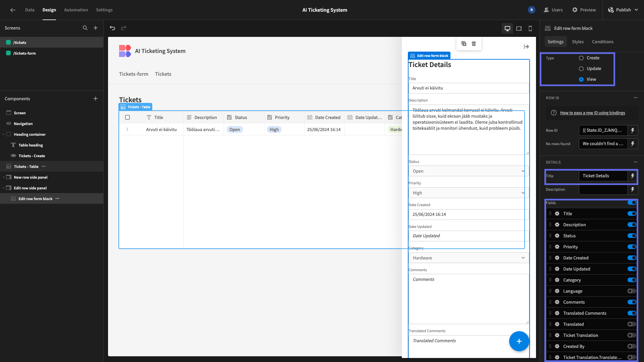644x362 pixels.
Task: Click the Comments text area
Action: (469, 299)
